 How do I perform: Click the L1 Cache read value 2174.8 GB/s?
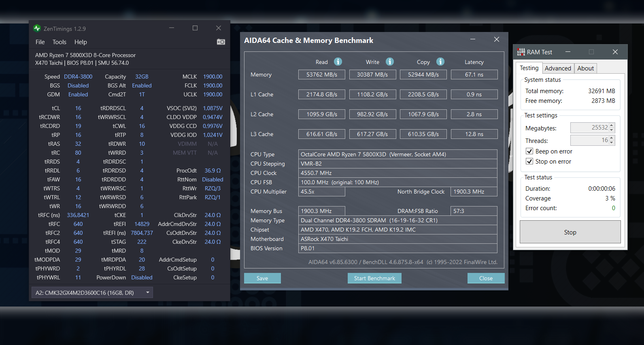pos(322,94)
